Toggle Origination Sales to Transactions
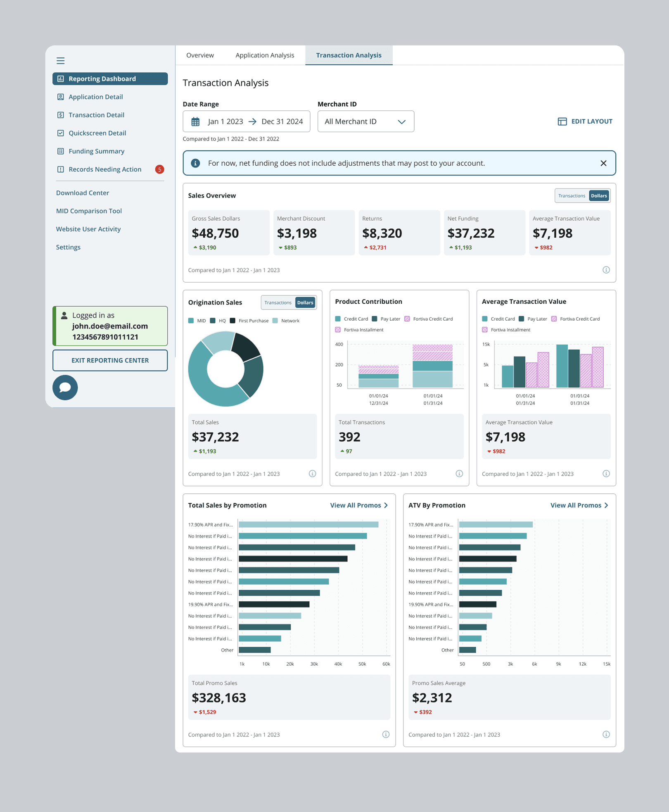The width and height of the screenshot is (669, 812). pos(278,302)
